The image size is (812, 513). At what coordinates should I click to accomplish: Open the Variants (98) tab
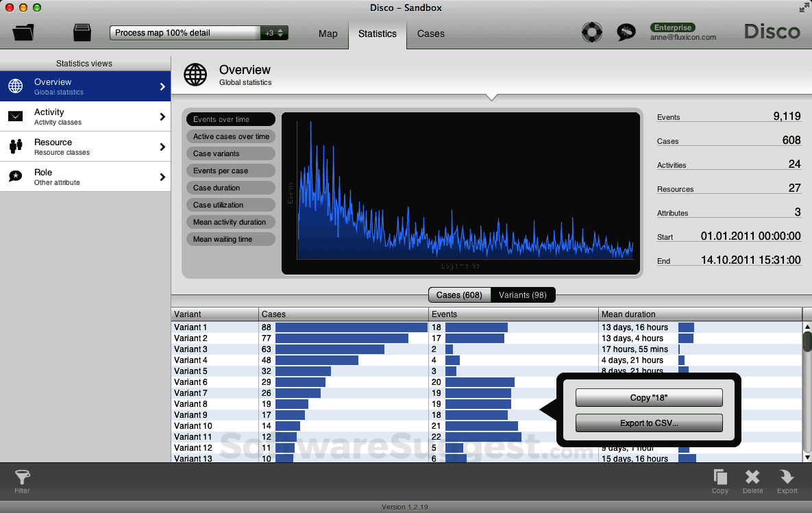point(523,295)
